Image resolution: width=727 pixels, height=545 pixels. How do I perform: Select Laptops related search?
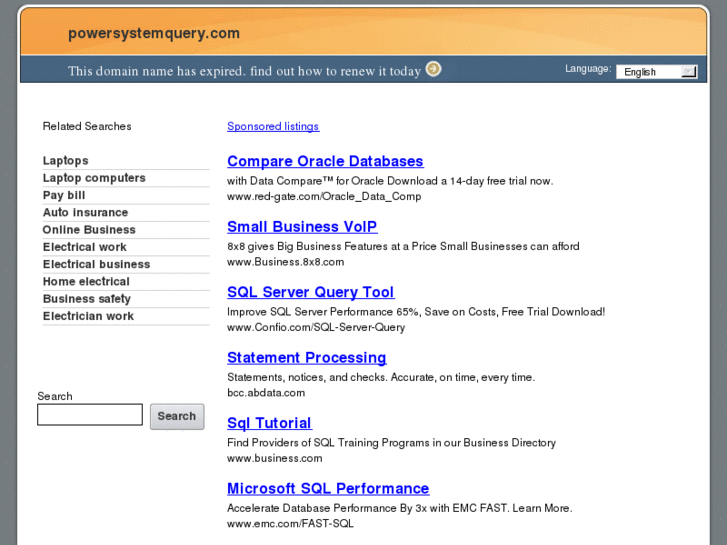pos(65,160)
